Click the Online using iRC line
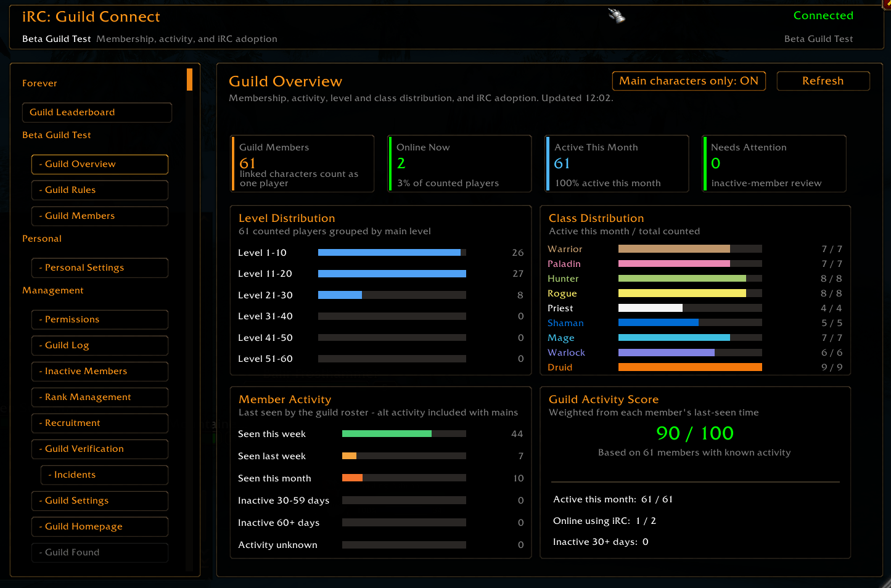The width and height of the screenshot is (891, 588). coord(604,521)
